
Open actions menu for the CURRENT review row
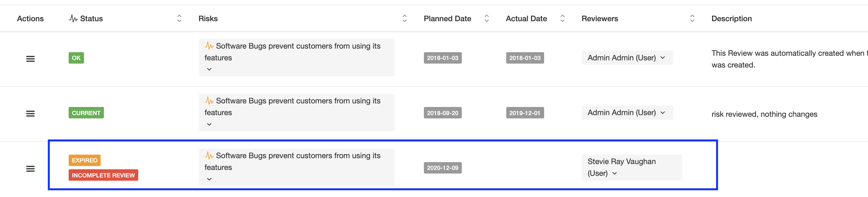coord(30,114)
